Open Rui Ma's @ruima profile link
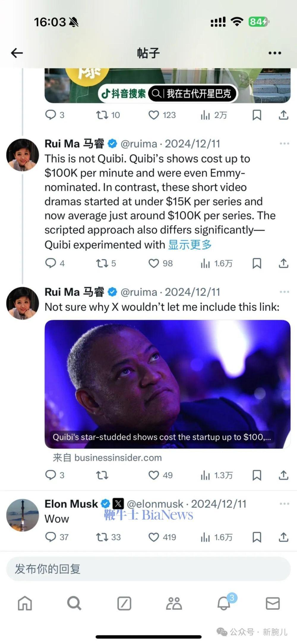Image resolution: width=297 pixels, height=644 pixels. pyautogui.click(x=140, y=144)
